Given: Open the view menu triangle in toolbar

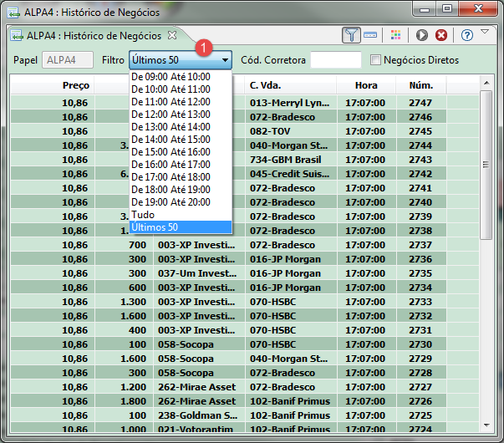Looking at the screenshot, I should tap(485, 32).
